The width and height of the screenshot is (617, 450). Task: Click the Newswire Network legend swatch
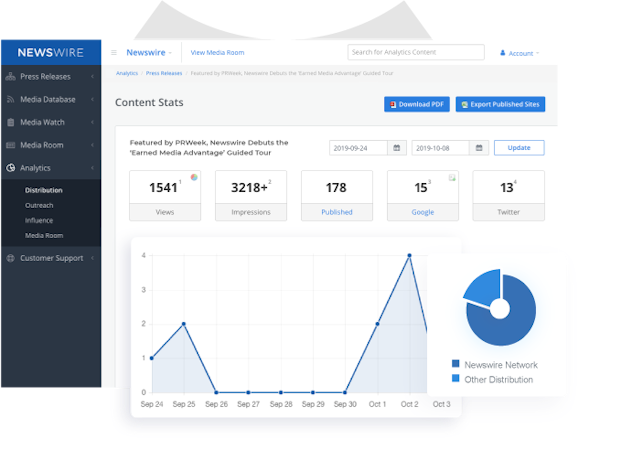pyautogui.click(x=456, y=363)
